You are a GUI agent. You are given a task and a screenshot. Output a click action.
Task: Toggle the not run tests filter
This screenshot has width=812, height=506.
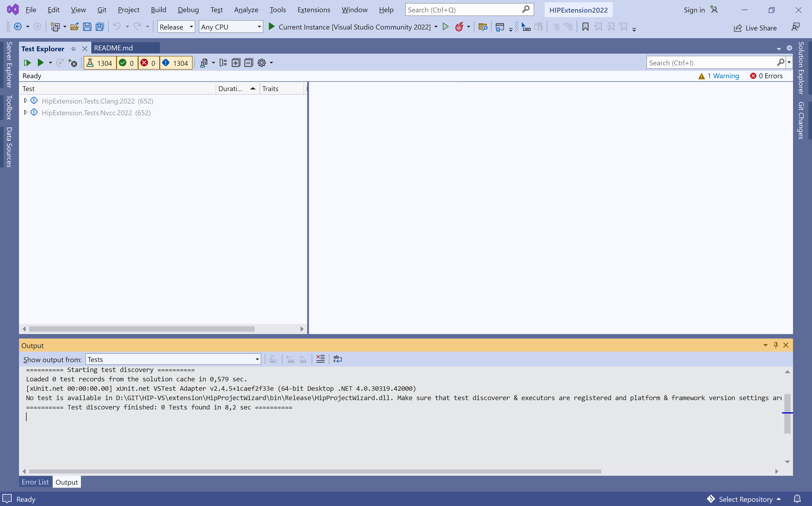[176, 63]
